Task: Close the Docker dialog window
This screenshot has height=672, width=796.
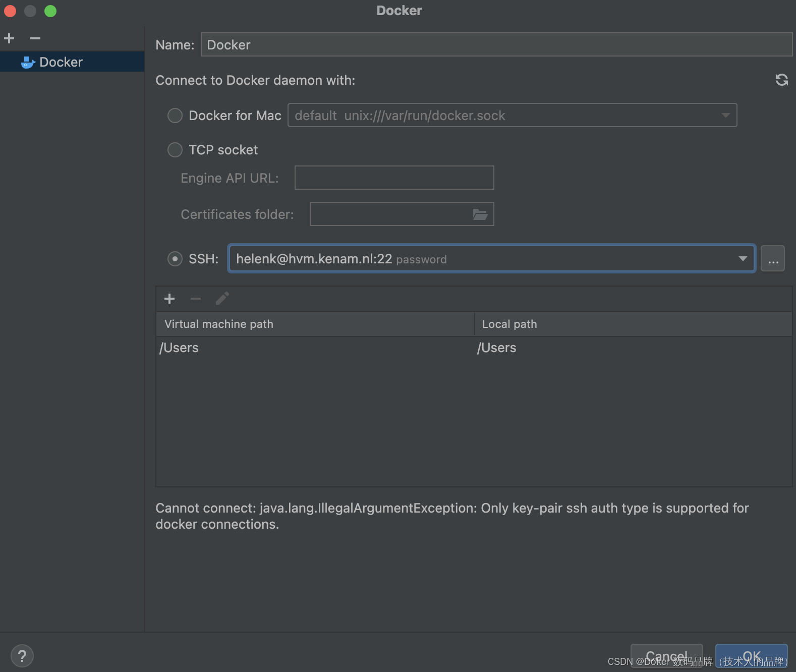Action: [10, 11]
